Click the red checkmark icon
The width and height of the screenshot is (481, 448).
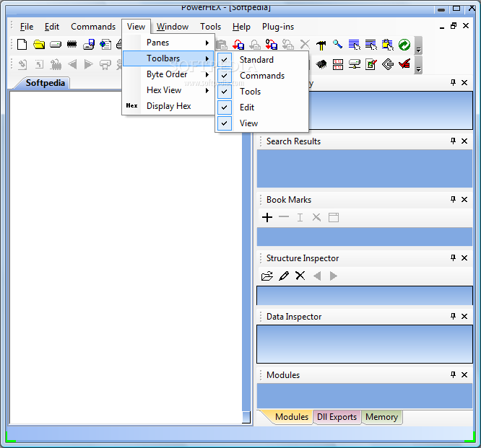404,64
